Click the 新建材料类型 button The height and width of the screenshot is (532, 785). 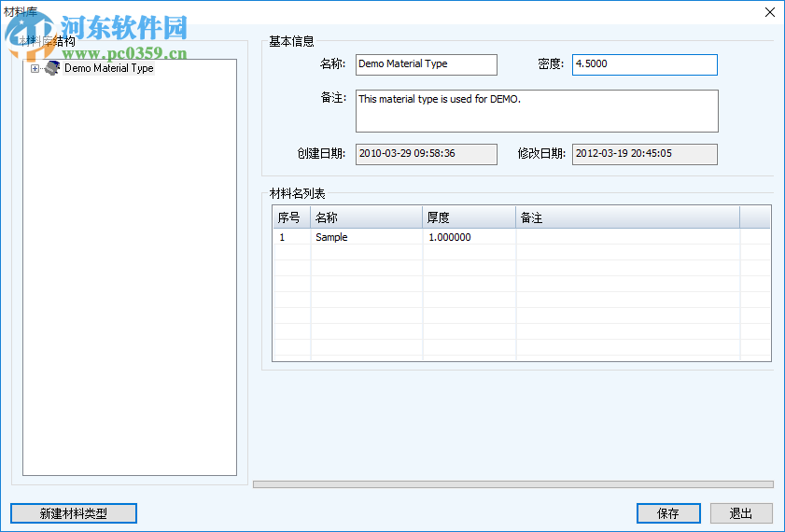click(x=74, y=513)
